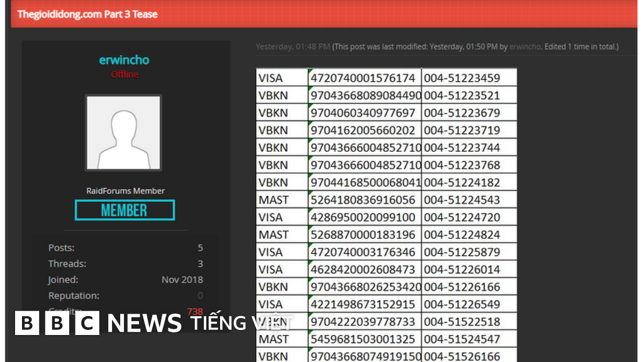Click the teal MEMBER rank badge

point(125,210)
